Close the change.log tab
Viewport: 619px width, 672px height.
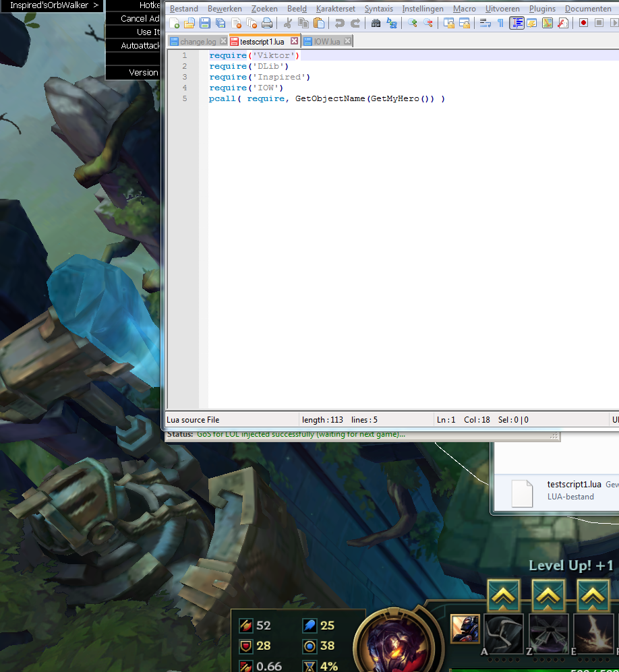223,41
